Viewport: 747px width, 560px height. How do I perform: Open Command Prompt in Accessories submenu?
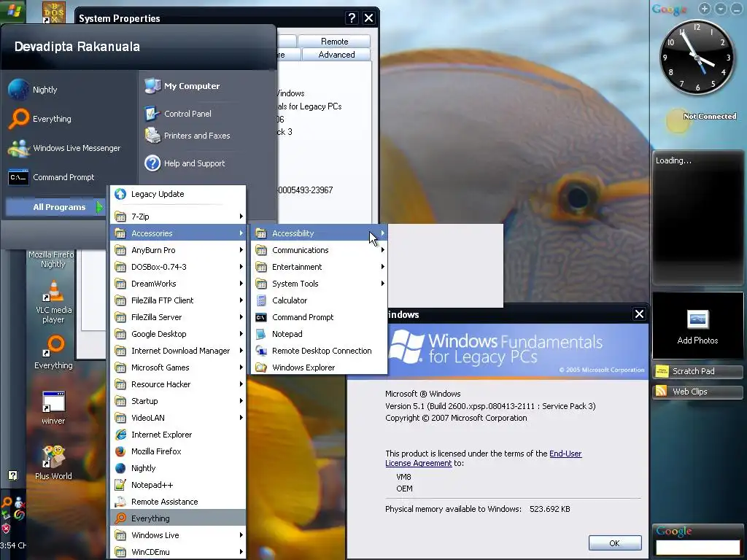pyautogui.click(x=319, y=317)
